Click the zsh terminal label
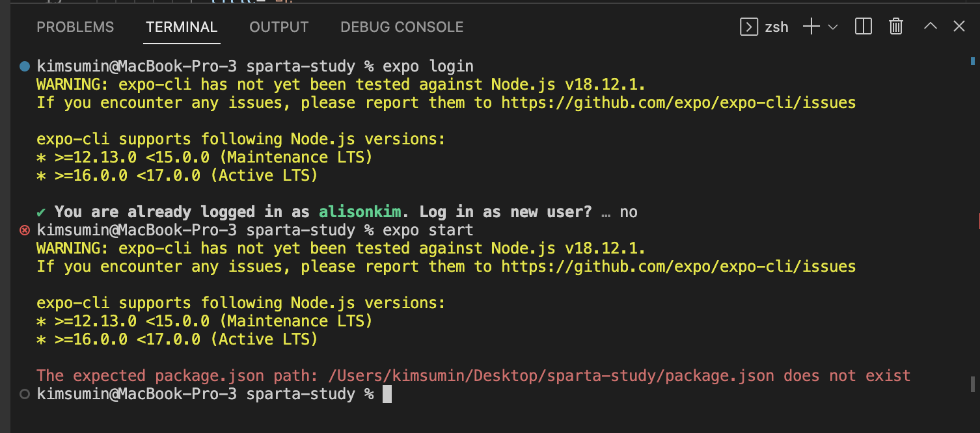980x433 pixels. tap(776, 27)
